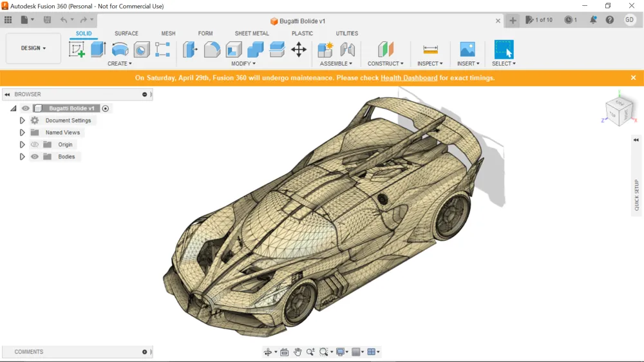Click the ViewCube orientation cube
644x362 pixels.
[x=620, y=111]
